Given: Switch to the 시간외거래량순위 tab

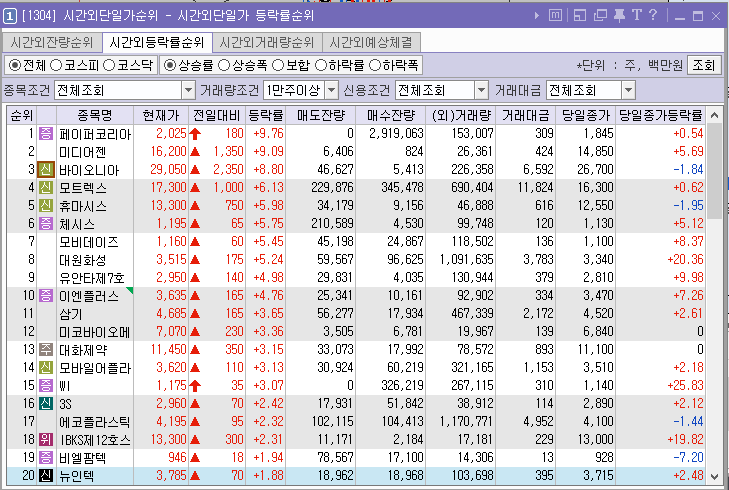Looking at the screenshot, I should pos(267,43).
